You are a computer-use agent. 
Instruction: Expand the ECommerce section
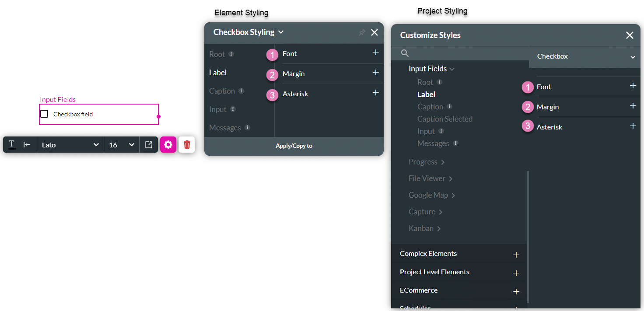point(516,291)
